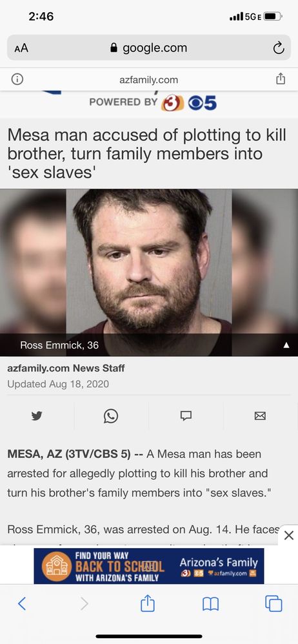
Task: Open Safari bookmarks book icon
Action: pyautogui.click(x=211, y=604)
